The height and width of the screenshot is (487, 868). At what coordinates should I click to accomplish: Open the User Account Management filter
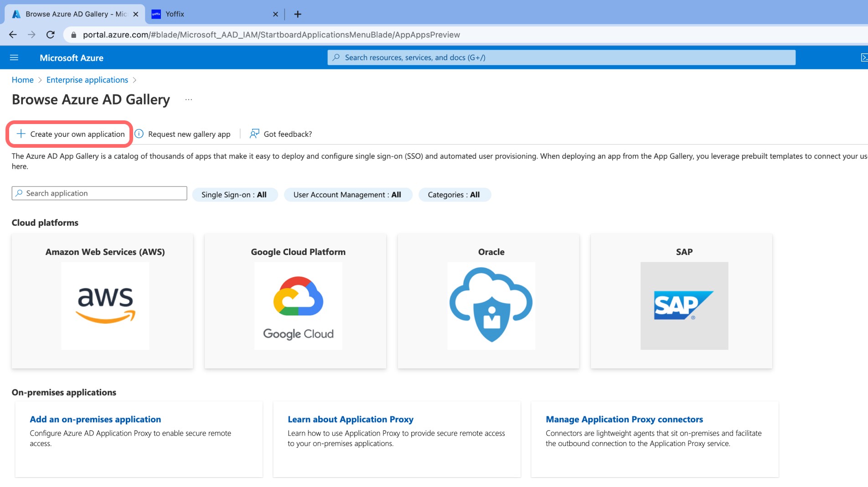347,195
